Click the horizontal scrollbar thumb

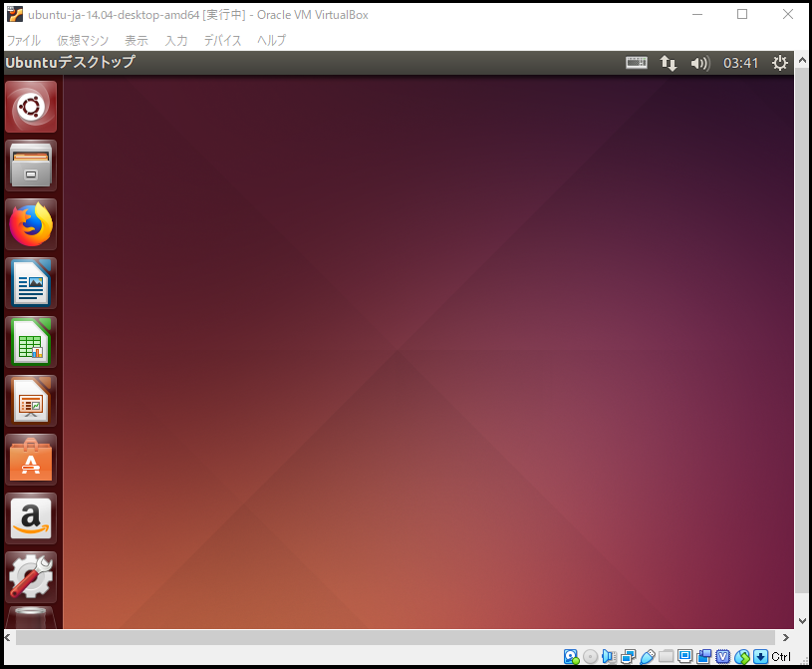[396, 637]
